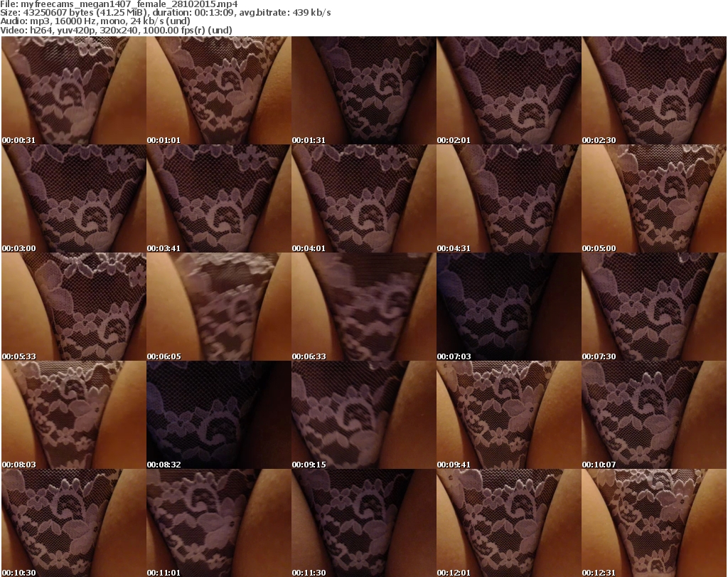Screen dimensions: 728x577
Task: Click the 'Audio: mp3, 16000 Hz' line
Action: point(95,21)
